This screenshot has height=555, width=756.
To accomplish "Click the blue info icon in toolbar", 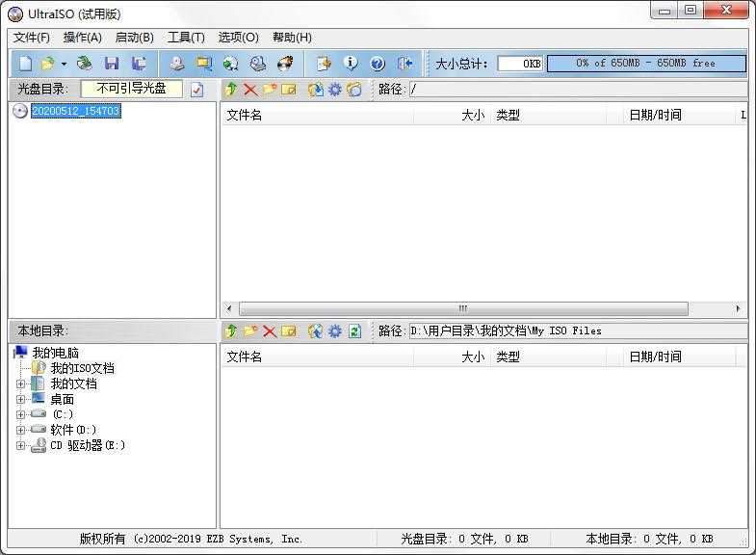I will click(x=351, y=64).
